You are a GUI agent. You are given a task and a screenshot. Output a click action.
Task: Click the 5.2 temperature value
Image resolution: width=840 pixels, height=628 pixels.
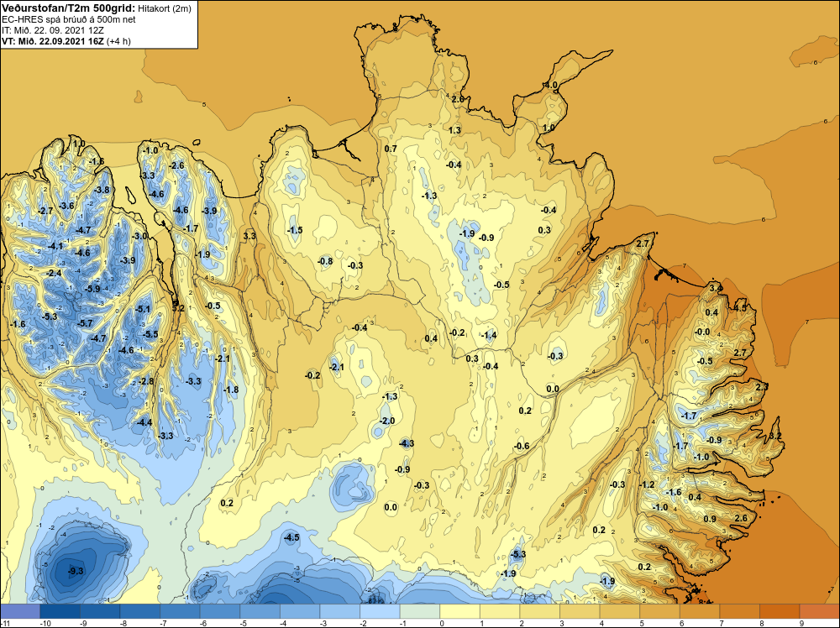click(x=178, y=308)
